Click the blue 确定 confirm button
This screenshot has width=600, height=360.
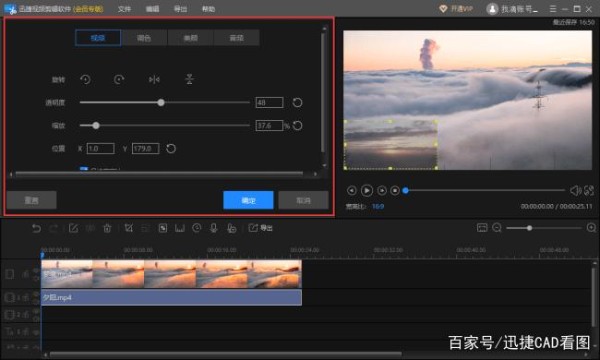pos(248,200)
